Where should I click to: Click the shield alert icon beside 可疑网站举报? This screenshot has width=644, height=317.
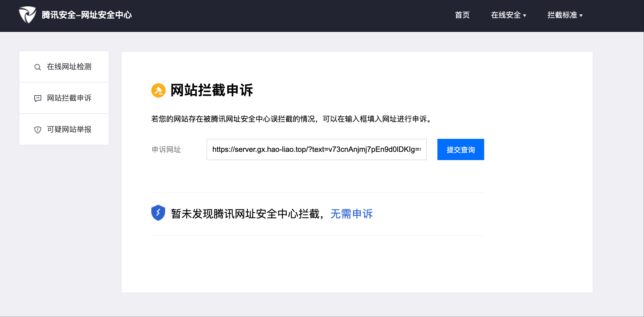point(37,130)
